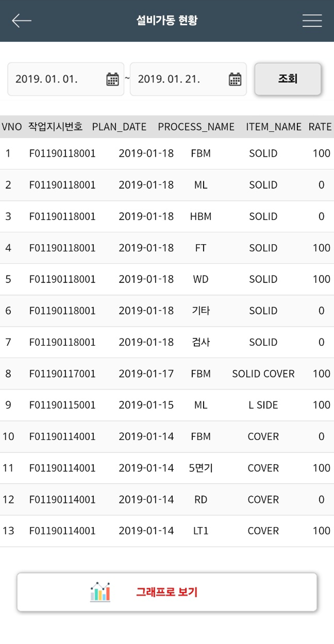Go back using the arrow icon
This screenshot has height=644, width=334.
click(22, 21)
